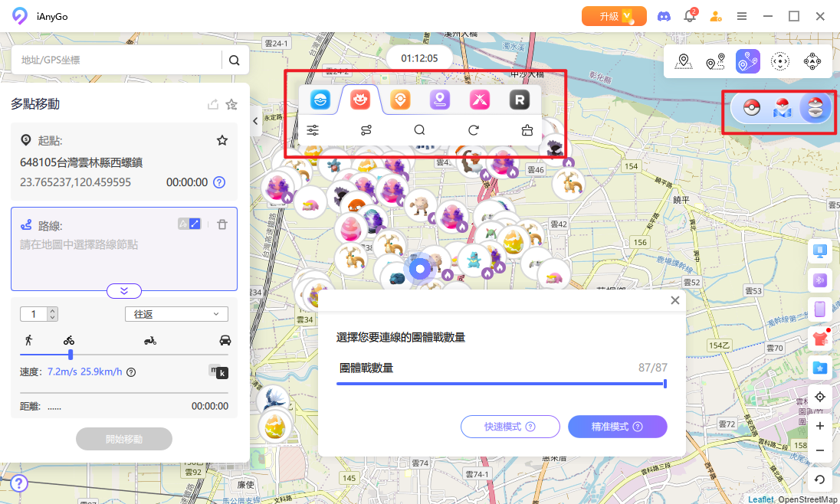Close the raid count dialog
Viewport: 840px width, 504px height.
click(675, 300)
